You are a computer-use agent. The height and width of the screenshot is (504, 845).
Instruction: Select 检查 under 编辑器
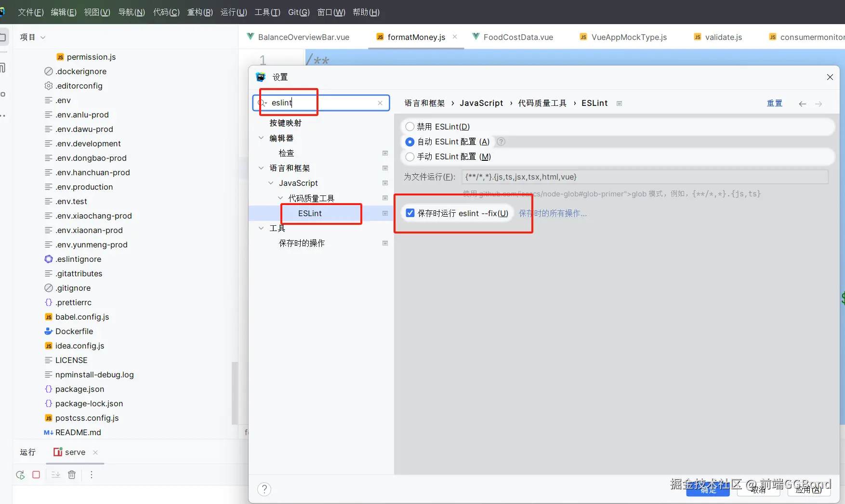click(x=286, y=153)
